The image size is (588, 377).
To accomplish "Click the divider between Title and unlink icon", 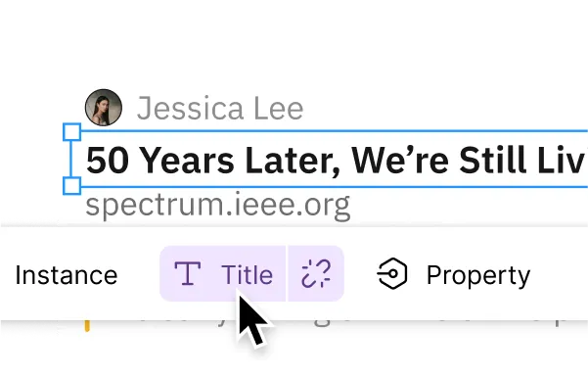I will (287, 274).
